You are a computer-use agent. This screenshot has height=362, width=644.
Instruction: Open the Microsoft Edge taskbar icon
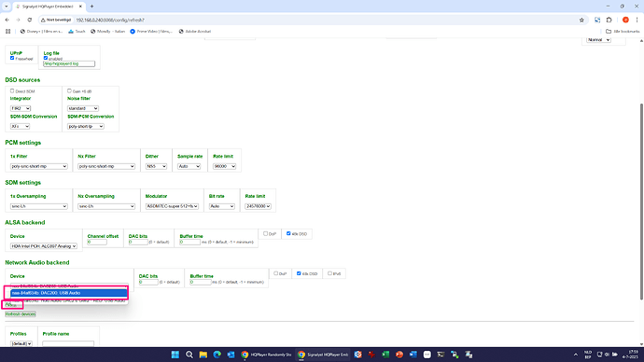click(x=217, y=355)
